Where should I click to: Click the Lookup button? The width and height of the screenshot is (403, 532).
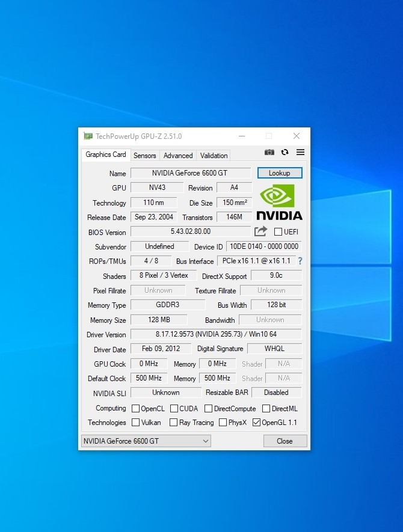(x=280, y=173)
